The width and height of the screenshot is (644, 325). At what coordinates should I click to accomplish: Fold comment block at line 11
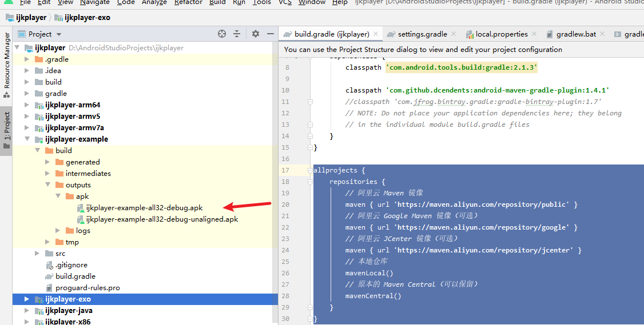tap(310, 102)
